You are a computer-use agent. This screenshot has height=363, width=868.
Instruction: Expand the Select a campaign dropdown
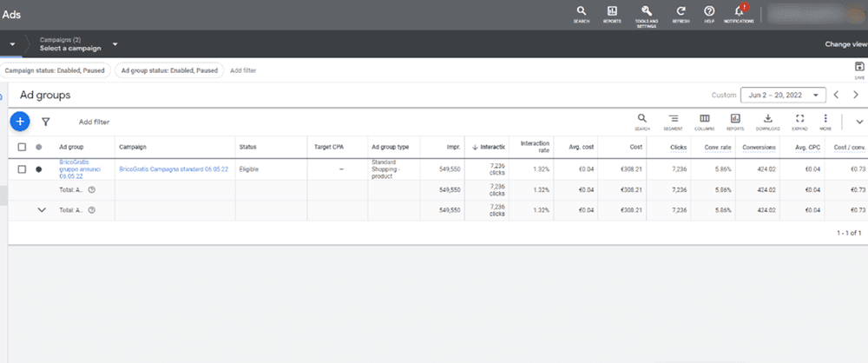pyautogui.click(x=115, y=44)
